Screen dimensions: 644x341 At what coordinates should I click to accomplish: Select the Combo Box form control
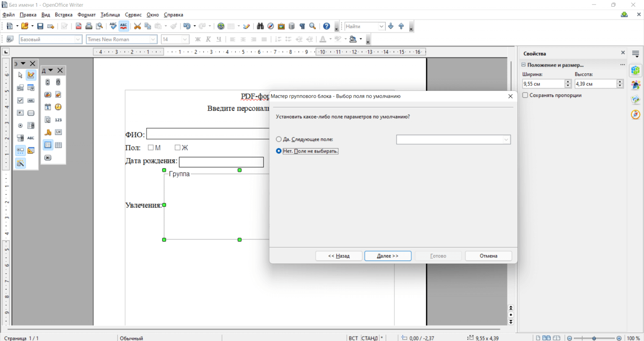[20, 138]
